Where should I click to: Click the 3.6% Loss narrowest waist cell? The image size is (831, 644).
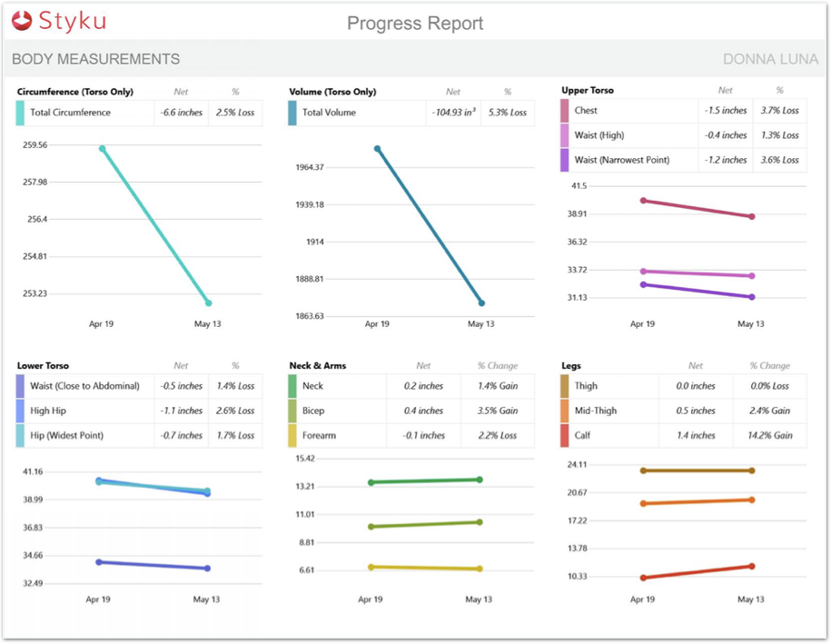[x=779, y=160]
